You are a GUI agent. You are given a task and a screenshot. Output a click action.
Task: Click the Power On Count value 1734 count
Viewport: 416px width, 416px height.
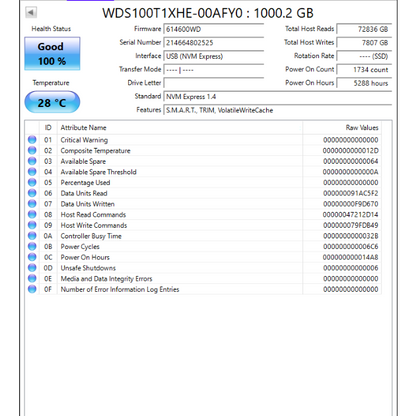tap(364, 70)
